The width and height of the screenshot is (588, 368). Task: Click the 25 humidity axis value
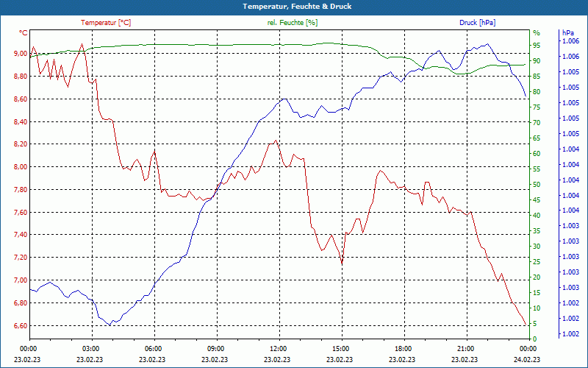click(x=537, y=262)
